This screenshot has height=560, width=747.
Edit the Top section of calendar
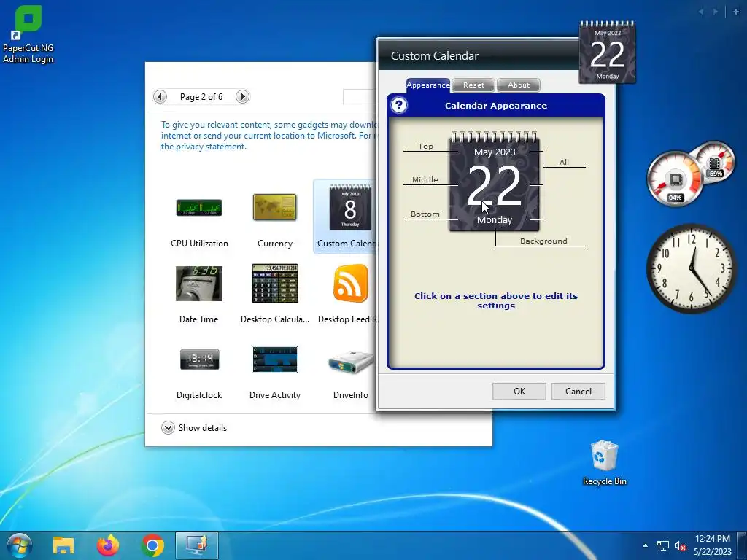point(425,146)
